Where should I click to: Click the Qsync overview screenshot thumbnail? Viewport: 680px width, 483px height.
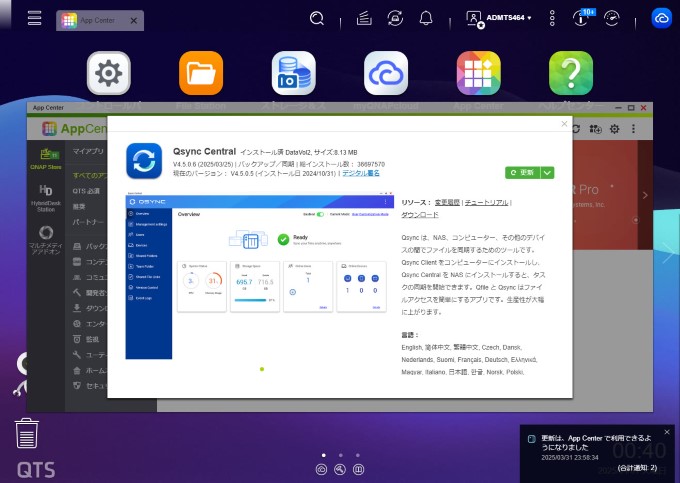(x=260, y=276)
